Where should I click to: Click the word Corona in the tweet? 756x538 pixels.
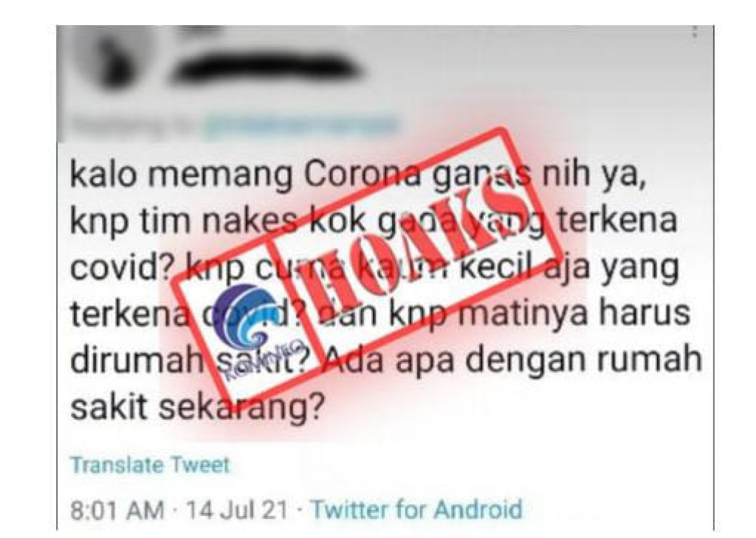362,174
